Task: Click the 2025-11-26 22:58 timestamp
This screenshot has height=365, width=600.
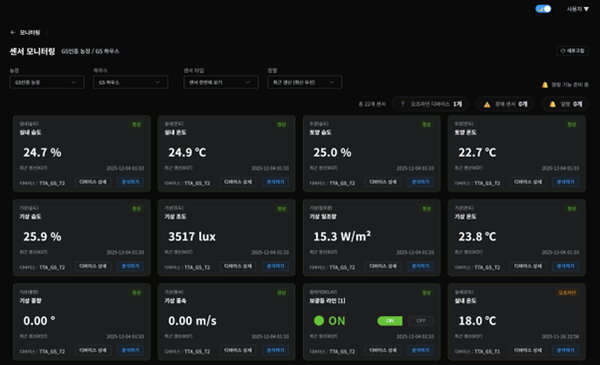Action: click(x=560, y=337)
